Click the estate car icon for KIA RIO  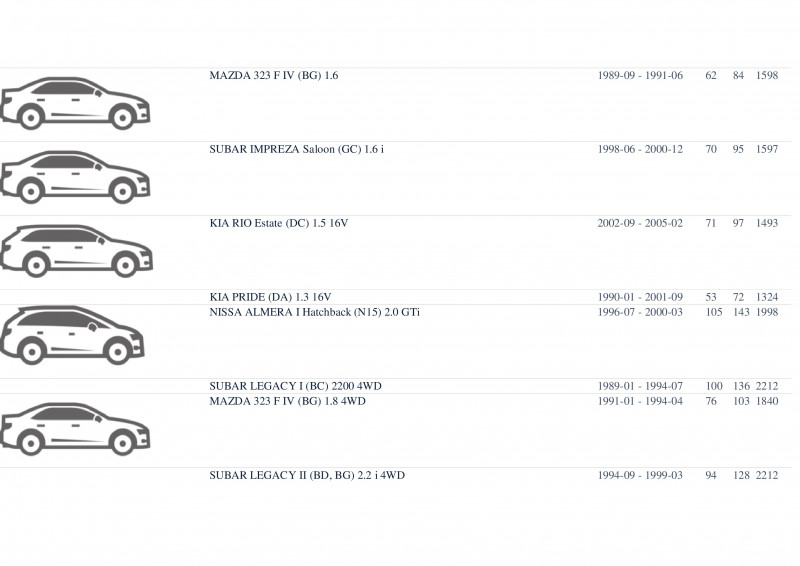[x=77, y=251]
